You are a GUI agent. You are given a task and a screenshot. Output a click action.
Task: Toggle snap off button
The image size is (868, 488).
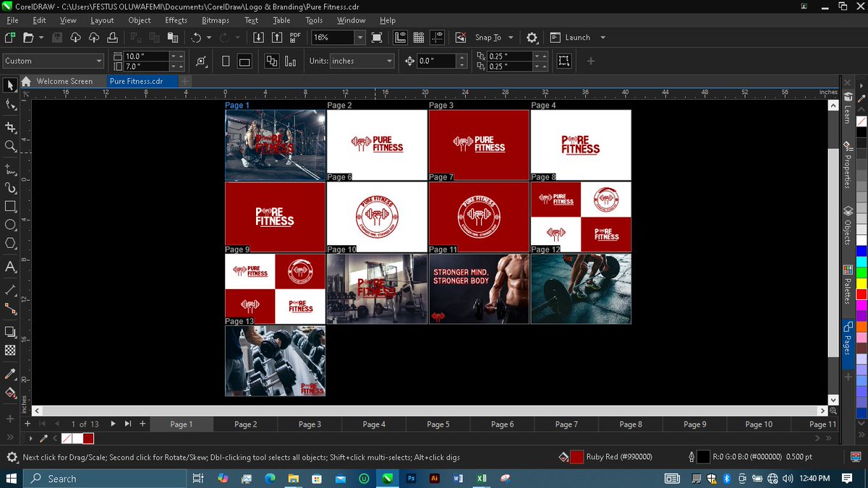(x=460, y=38)
